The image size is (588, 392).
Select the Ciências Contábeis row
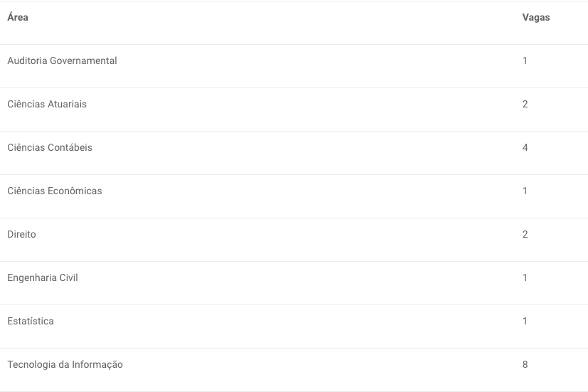294,153
